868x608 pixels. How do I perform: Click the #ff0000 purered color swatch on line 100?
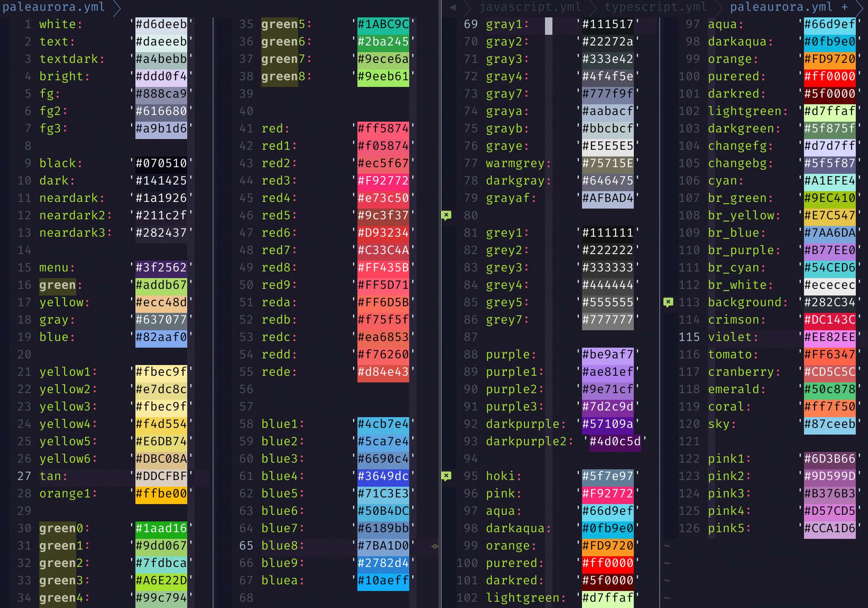608,563
